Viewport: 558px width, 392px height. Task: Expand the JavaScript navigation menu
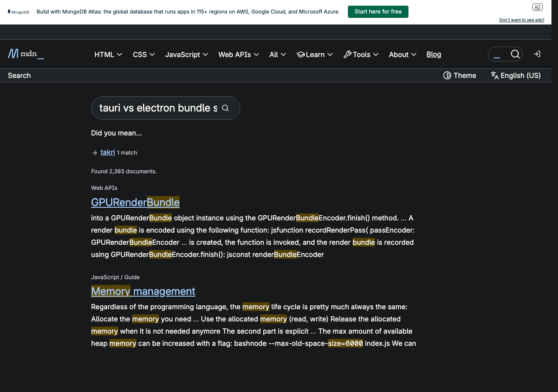point(187,54)
